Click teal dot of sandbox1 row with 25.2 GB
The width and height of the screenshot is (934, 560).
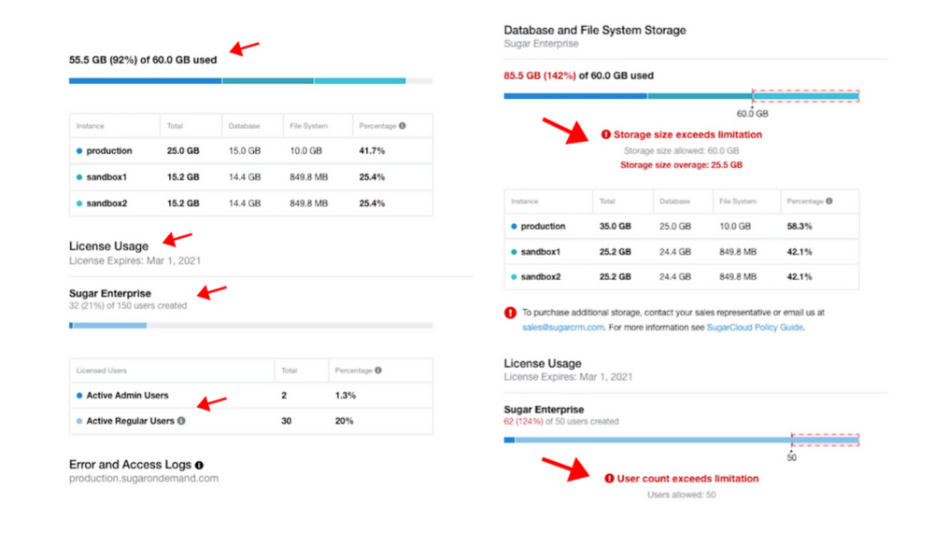(x=514, y=252)
